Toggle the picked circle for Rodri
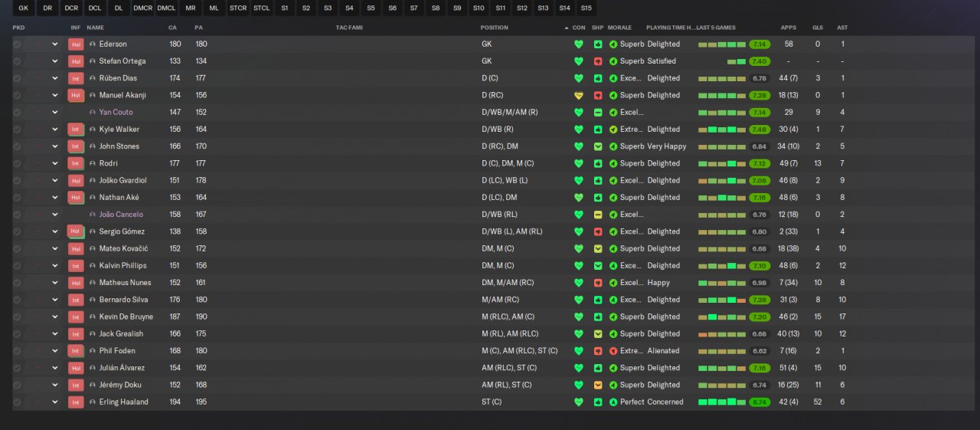 click(17, 163)
